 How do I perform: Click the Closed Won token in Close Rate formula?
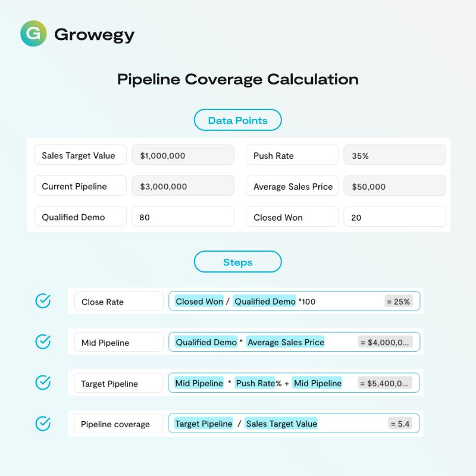point(199,301)
